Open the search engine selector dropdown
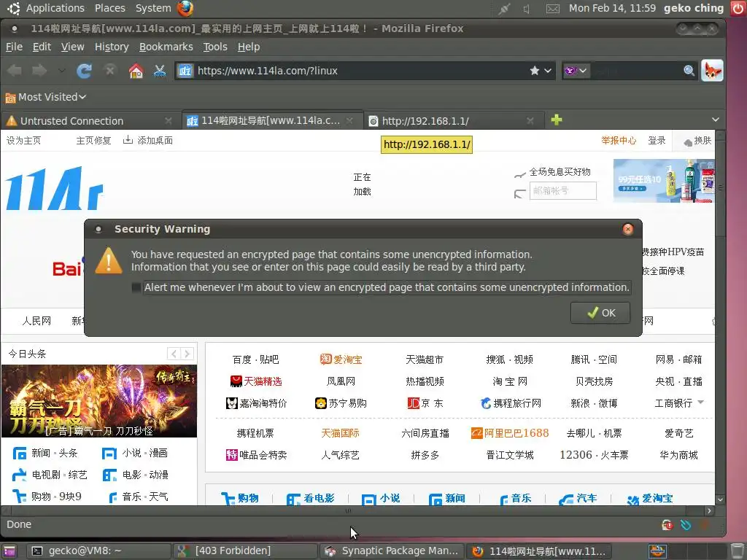This screenshot has height=560, width=747. [576, 71]
